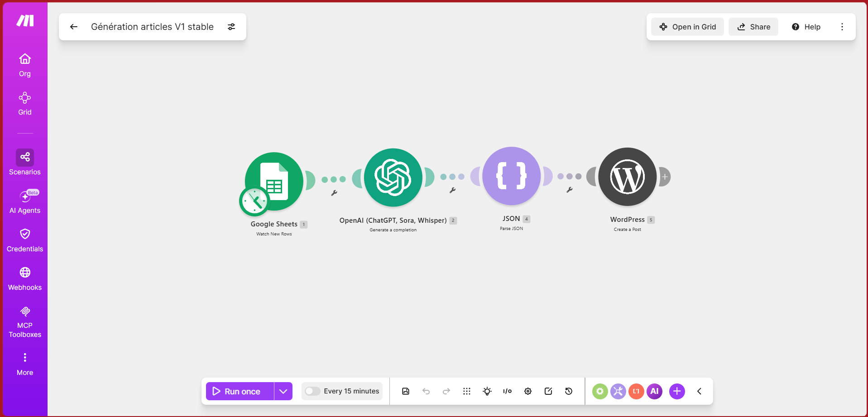The image size is (868, 417).
Task: Open scenario inputs and outputs (I/O)
Action: [508, 391]
